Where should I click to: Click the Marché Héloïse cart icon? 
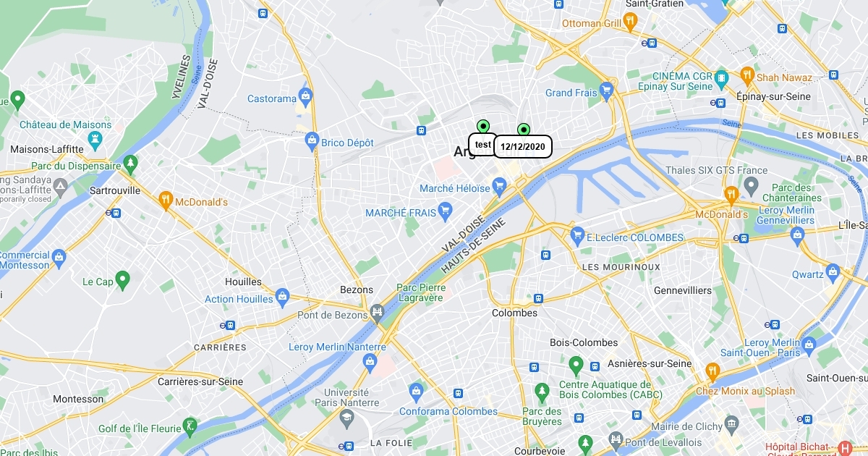tap(498, 186)
